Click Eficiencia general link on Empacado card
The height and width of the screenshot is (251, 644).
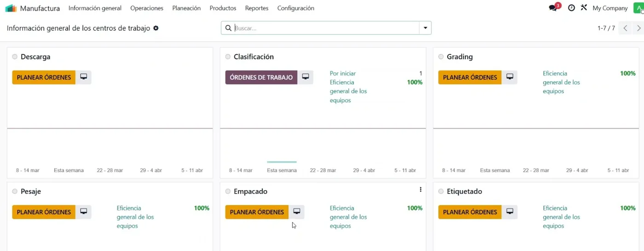[x=348, y=217]
